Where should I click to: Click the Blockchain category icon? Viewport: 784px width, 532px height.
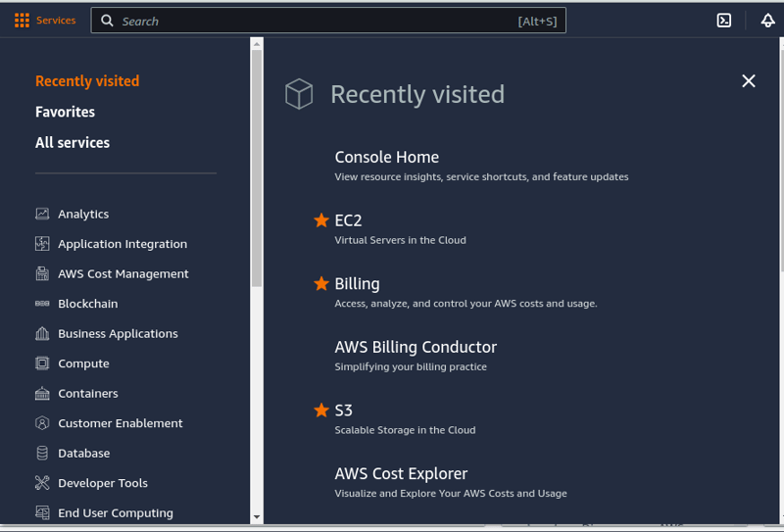coord(42,304)
